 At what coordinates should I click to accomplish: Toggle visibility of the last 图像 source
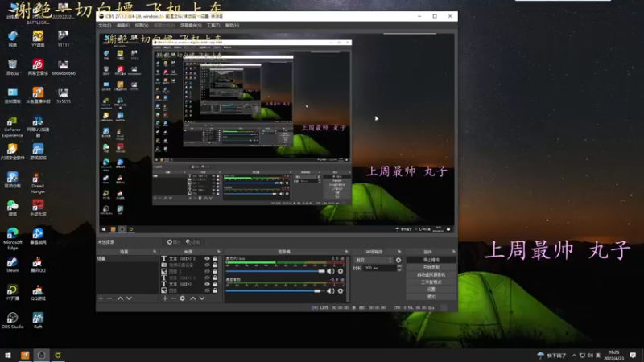207,290
